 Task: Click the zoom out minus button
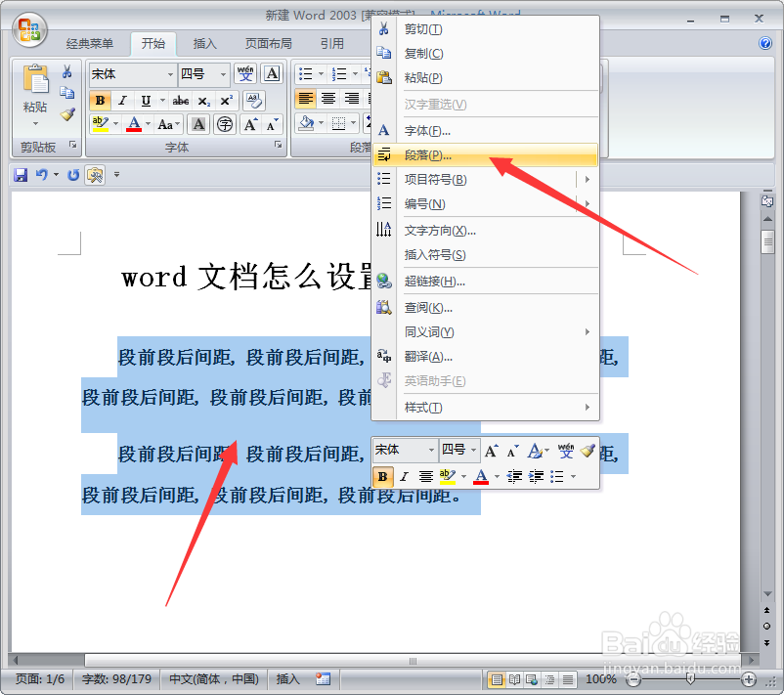pyautogui.click(x=633, y=679)
